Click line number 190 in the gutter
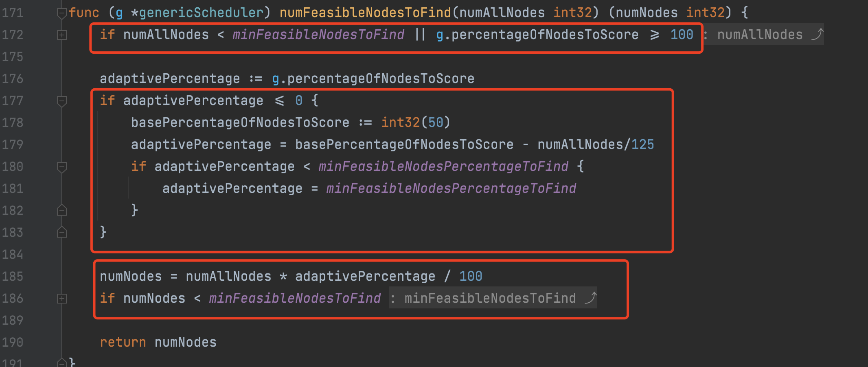The height and width of the screenshot is (367, 868). [13, 342]
